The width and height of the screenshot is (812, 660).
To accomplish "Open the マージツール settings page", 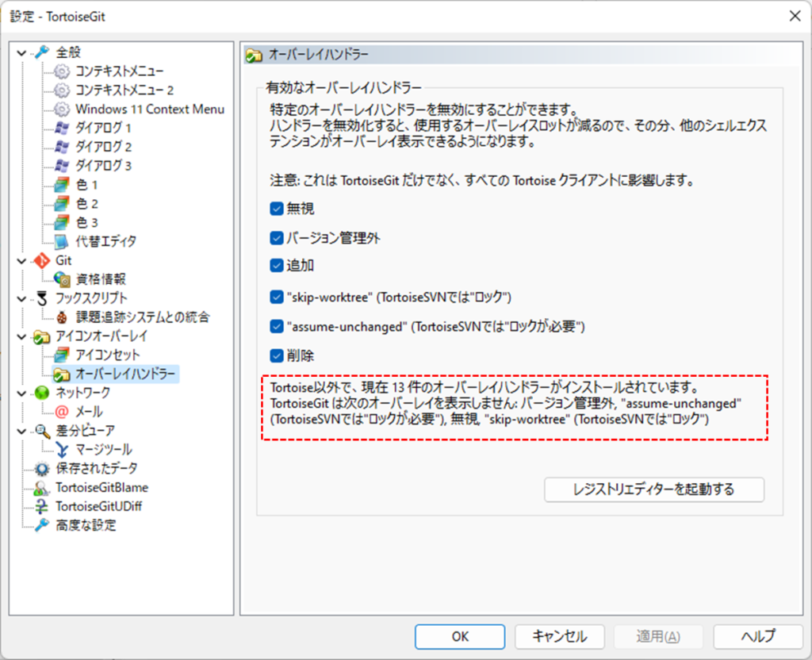I will [x=104, y=450].
